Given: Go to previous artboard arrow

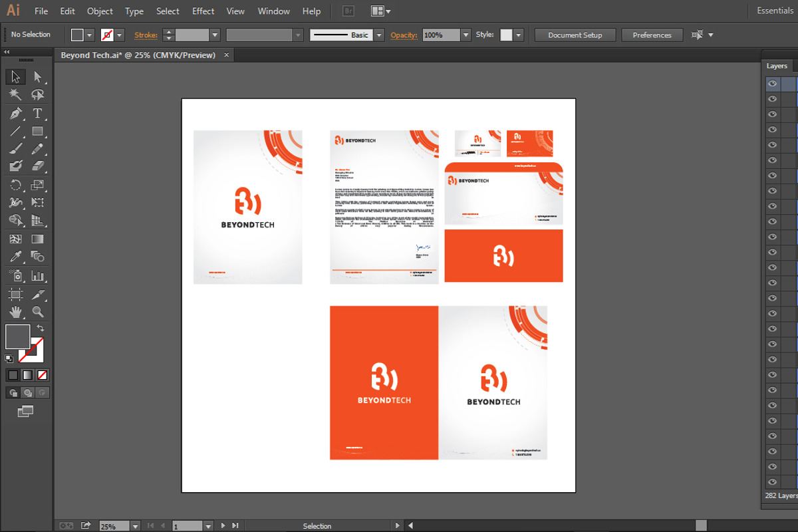Looking at the screenshot, I should coord(162,526).
